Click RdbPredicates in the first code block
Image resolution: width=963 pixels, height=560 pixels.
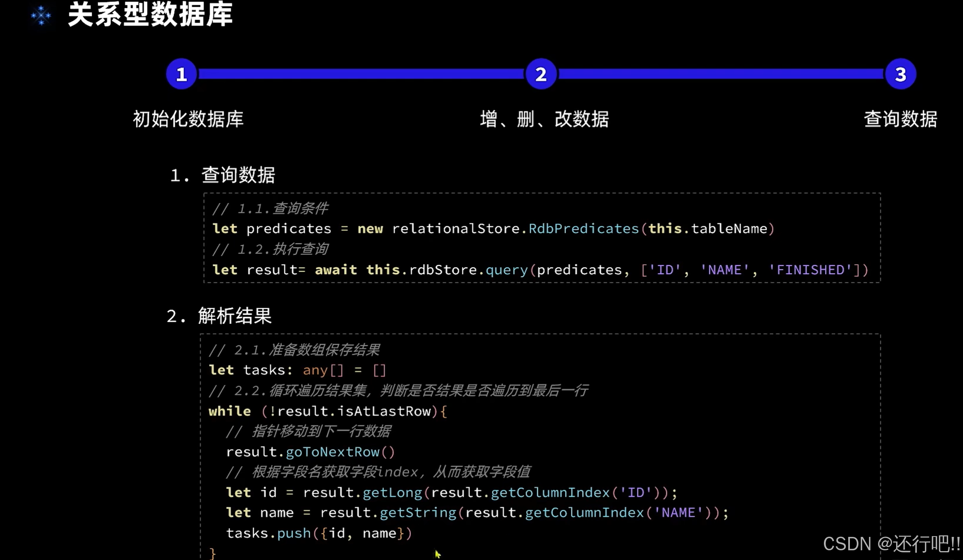(x=584, y=229)
